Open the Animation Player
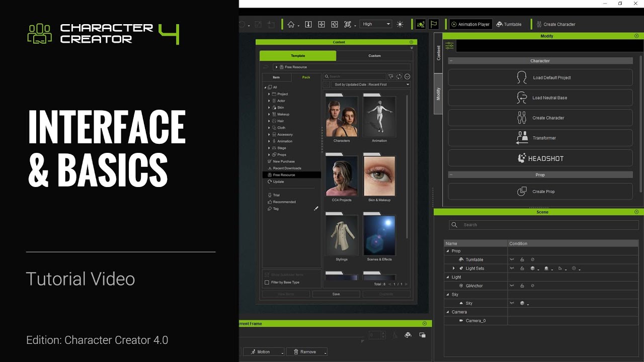 pyautogui.click(x=470, y=24)
